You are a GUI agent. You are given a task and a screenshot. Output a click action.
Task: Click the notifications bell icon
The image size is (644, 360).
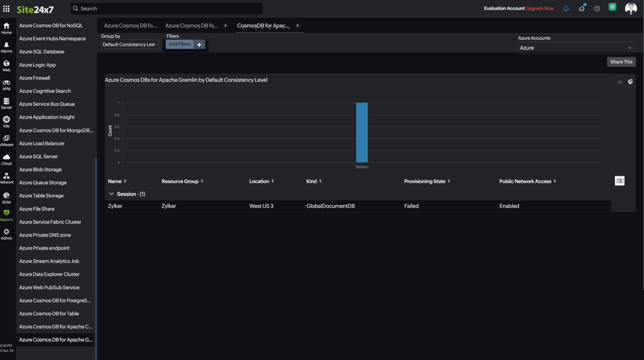pos(566,9)
